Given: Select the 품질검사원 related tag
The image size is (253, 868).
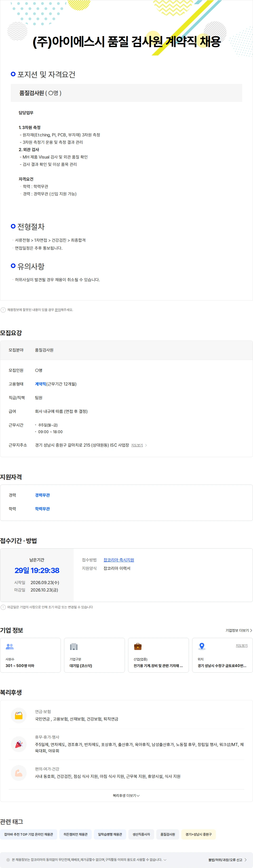Looking at the screenshot, I should tap(168, 834).
